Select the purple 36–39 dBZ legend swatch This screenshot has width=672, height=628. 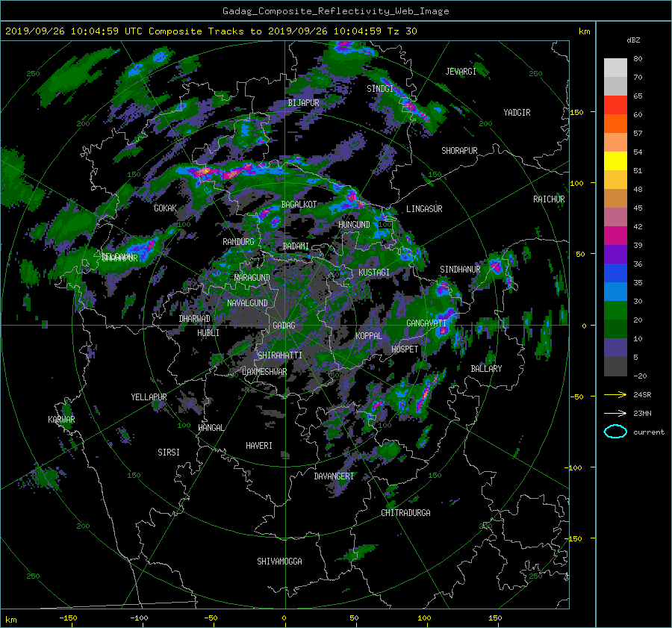[615, 255]
